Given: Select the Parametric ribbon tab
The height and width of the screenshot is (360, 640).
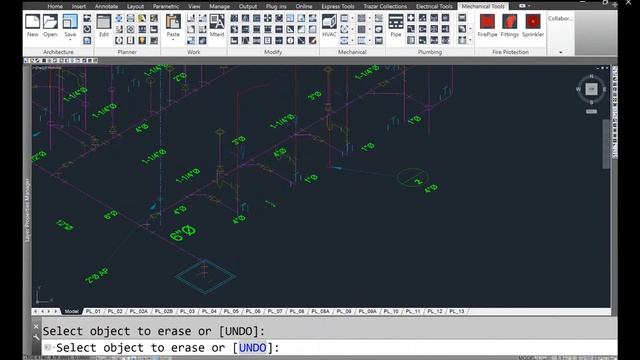Looking at the screenshot, I should click(166, 6).
